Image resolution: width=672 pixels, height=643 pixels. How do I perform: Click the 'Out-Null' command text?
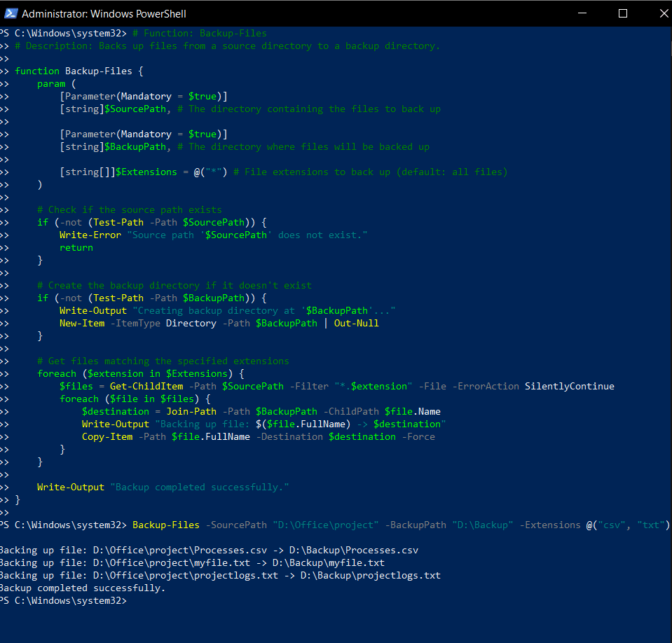point(357,323)
